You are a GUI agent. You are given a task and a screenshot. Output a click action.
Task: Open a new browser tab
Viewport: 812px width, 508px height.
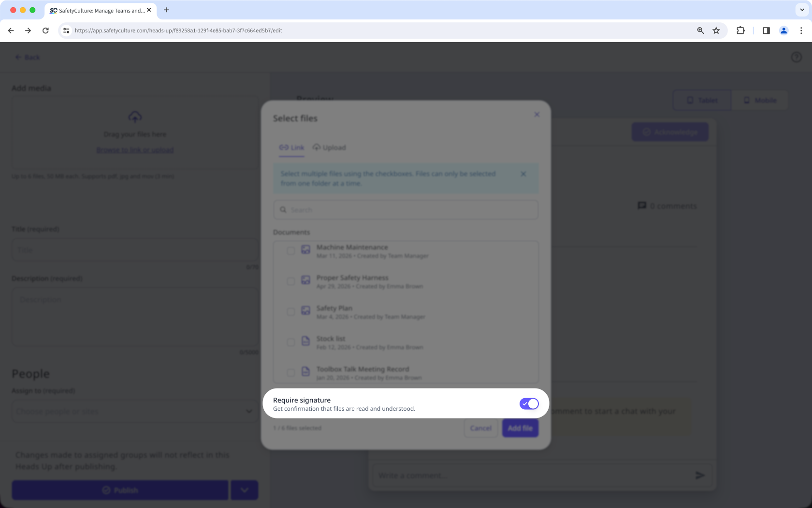pyautogui.click(x=166, y=10)
